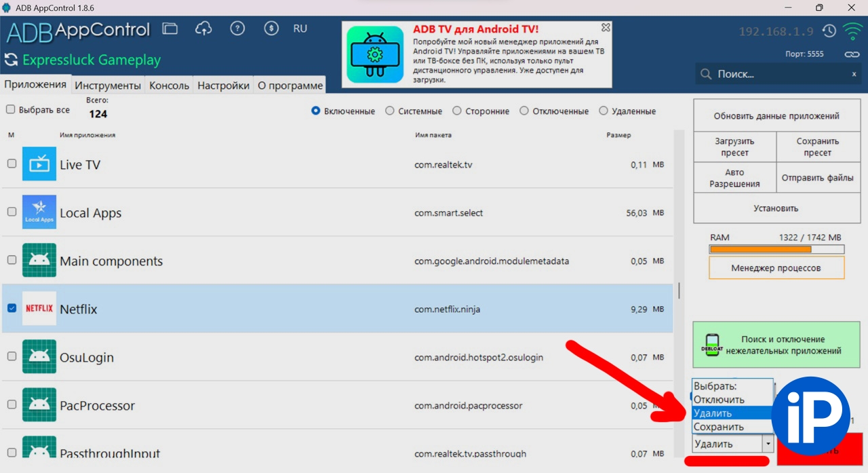This screenshot has height=473, width=868.
Task: Click Загрузить пресет button
Action: [734, 147]
